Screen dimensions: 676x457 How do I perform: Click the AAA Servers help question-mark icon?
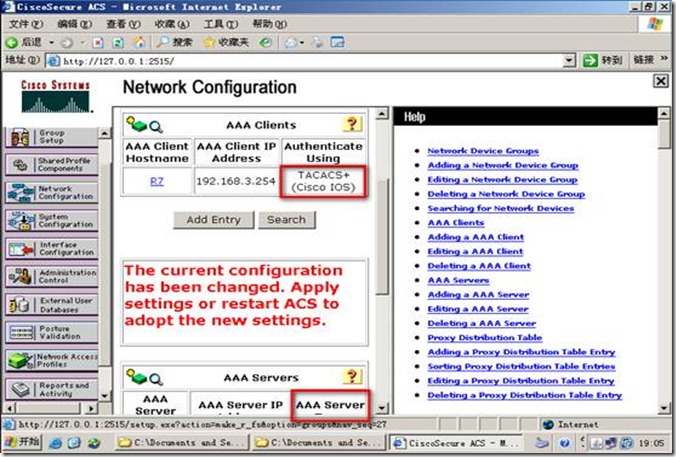coord(352,377)
